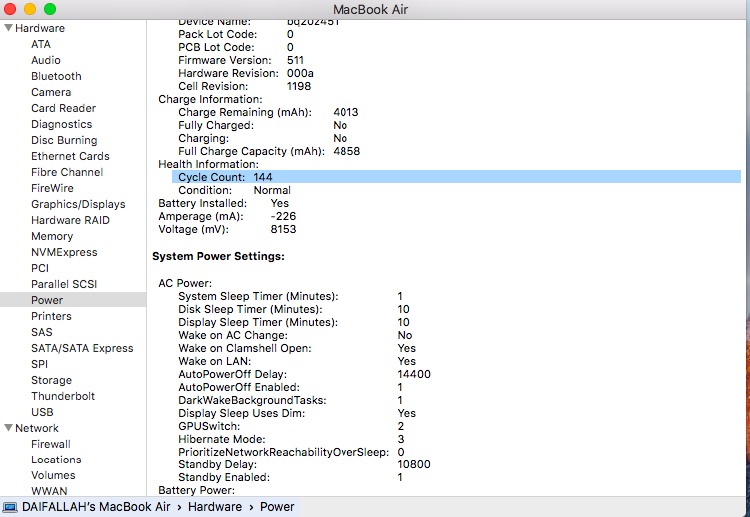Select Ethernet Cards in the sidebar
The height and width of the screenshot is (517, 750).
pos(70,156)
